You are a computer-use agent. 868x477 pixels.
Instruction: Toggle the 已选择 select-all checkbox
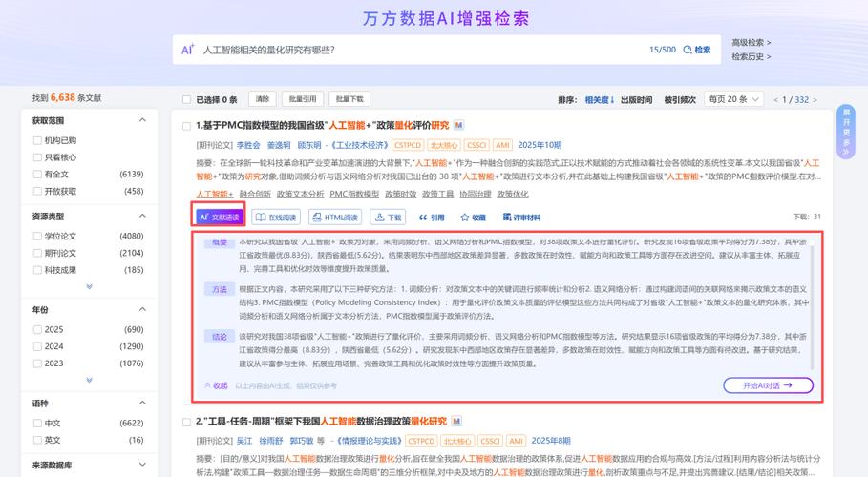tap(186, 99)
